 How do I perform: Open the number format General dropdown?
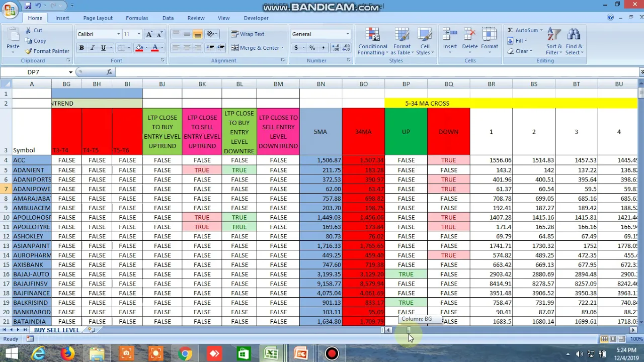coord(347,34)
